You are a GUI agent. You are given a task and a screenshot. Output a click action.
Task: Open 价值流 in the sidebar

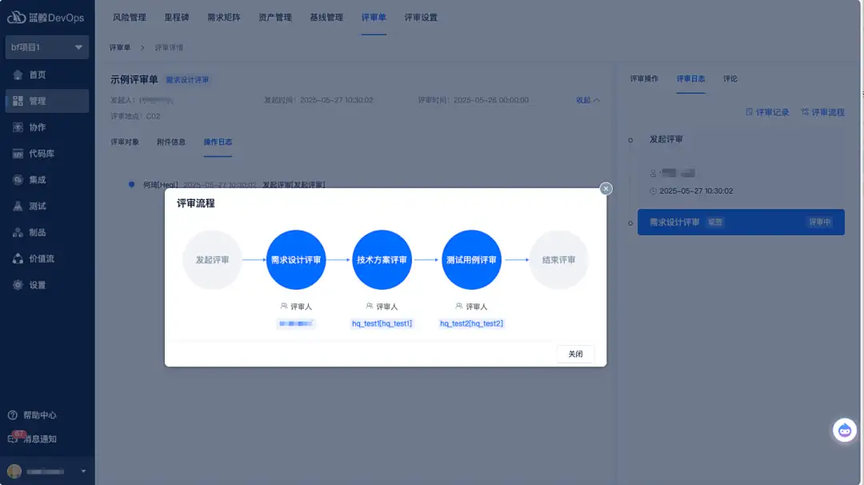[x=47, y=258]
